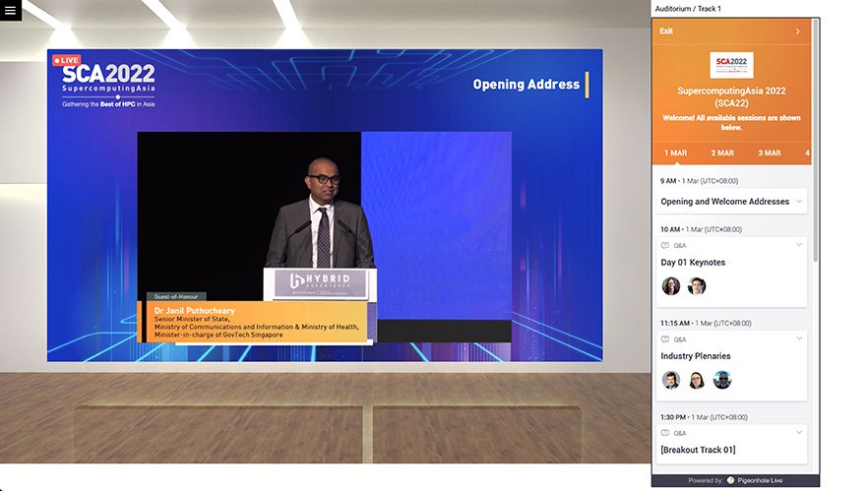Image resolution: width=868 pixels, height=492 pixels.
Task: Click second speaker avatar in Day 01 Keynotes
Action: 697,286
